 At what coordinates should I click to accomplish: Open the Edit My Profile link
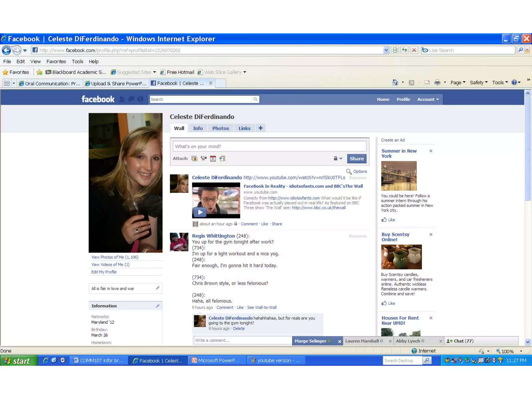[x=104, y=272]
